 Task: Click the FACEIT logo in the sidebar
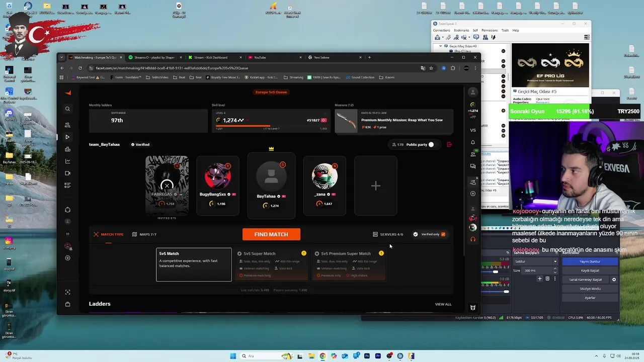(68, 93)
